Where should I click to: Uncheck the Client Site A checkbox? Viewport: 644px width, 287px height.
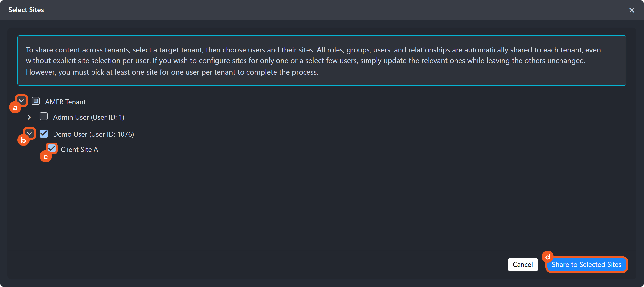pos(52,149)
